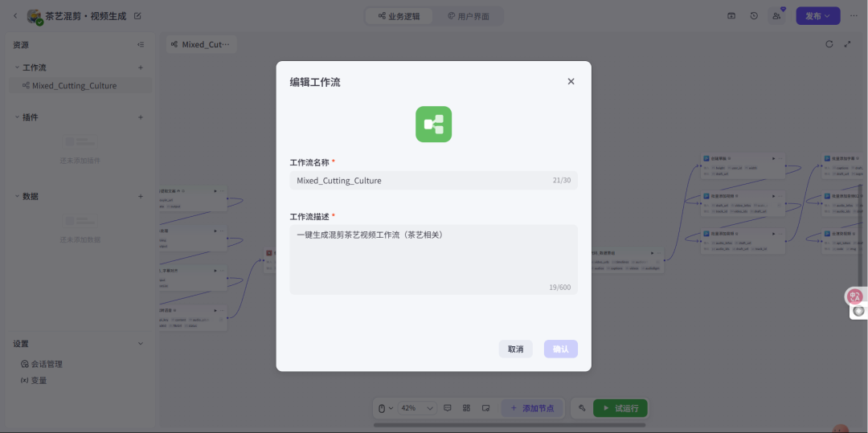Open 会话管理 settings
Viewport: 868px width, 433px height.
pyautogui.click(x=42, y=365)
